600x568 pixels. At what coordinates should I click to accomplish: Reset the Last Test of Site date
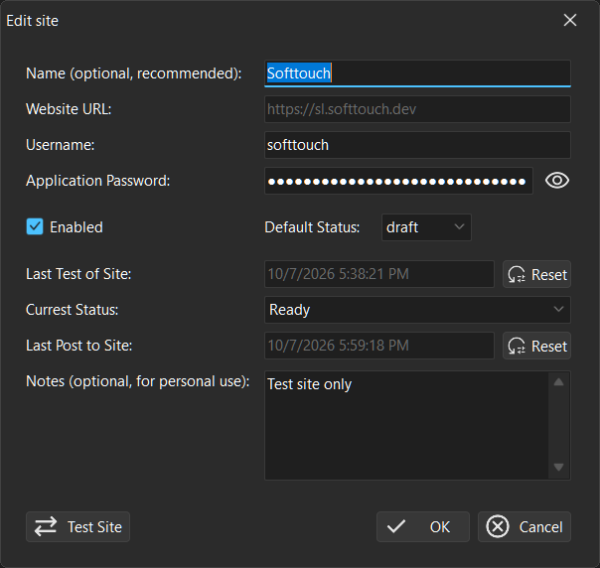coord(536,274)
